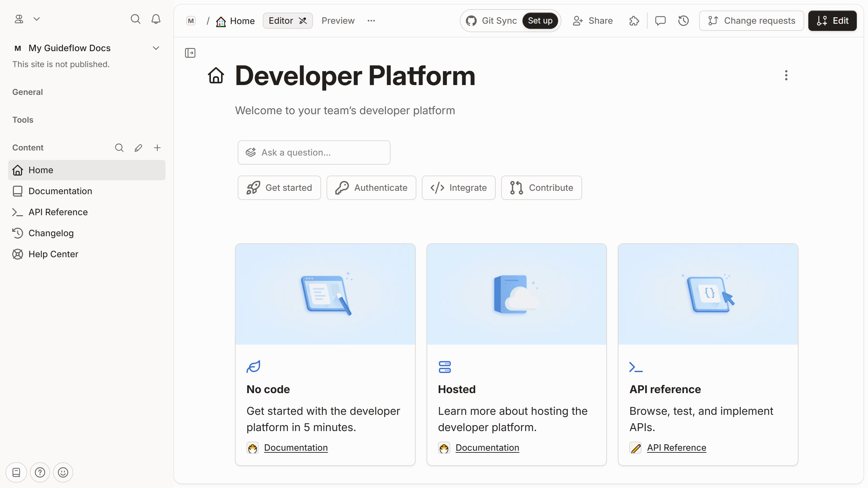Click the page house icon beside title
The image size is (868, 488).
click(x=216, y=75)
